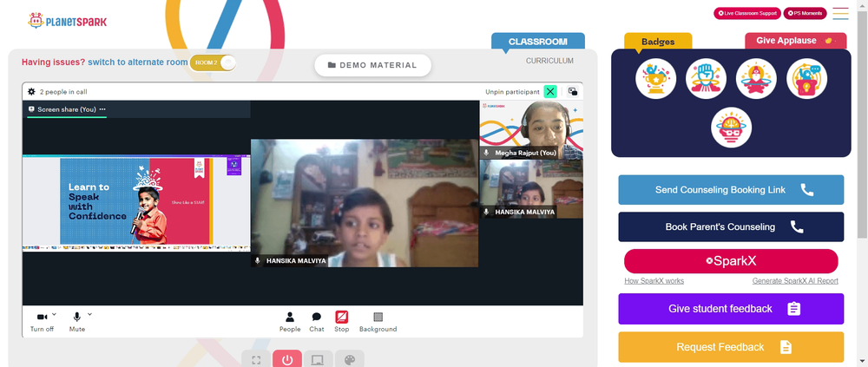Click Live Classroom Support button
Screen dimensions: 868x367
tap(747, 13)
